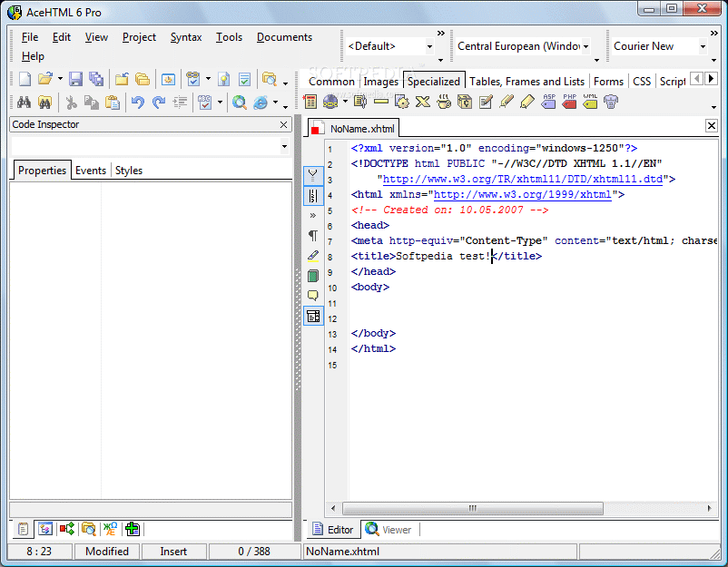Insert WML tag from Specialized toolbar
Screen dimensions: 728x567
[590, 102]
